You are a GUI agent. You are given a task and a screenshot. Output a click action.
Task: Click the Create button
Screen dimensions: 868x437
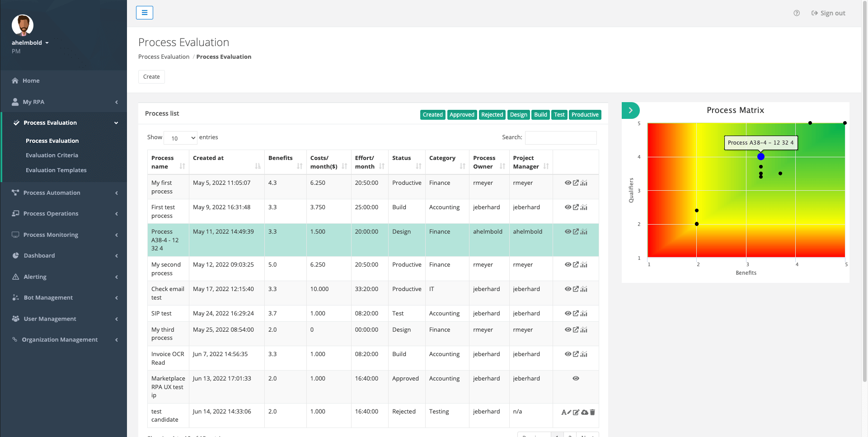coord(151,77)
